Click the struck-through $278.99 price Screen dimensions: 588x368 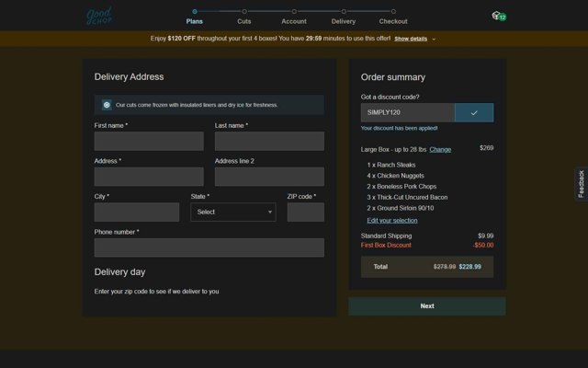pyautogui.click(x=445, y=267)
